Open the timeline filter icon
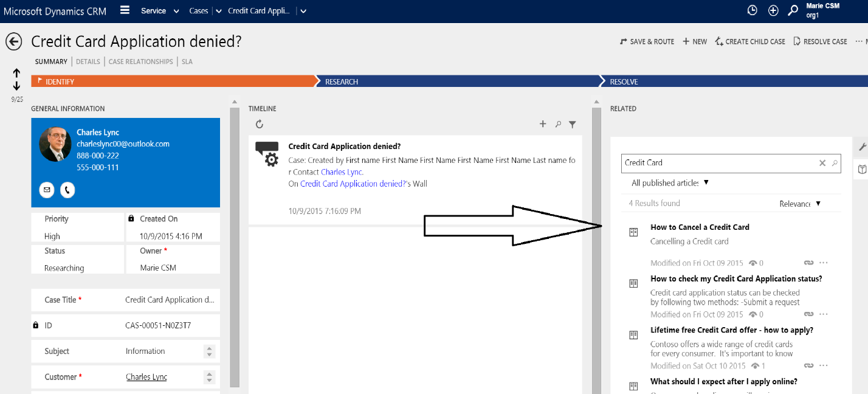The width and height of the screenshot is (868, 394). tap(572, 123)
